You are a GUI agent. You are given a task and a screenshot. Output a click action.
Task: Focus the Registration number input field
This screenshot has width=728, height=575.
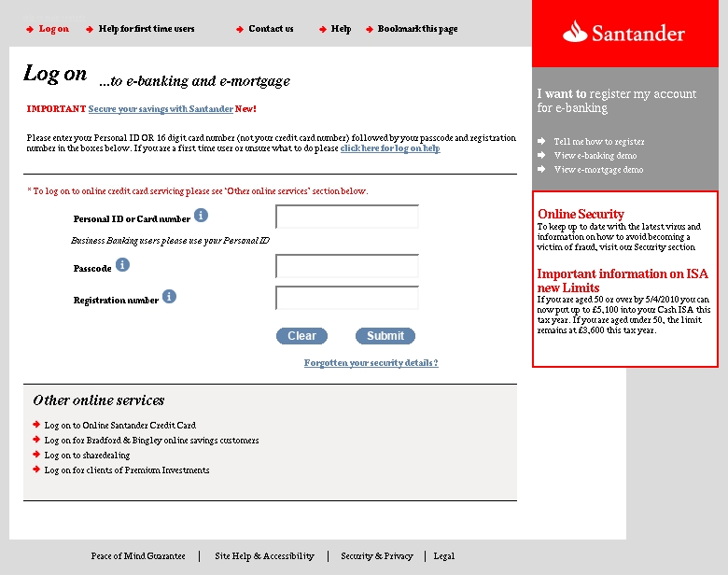click(347, 298)
